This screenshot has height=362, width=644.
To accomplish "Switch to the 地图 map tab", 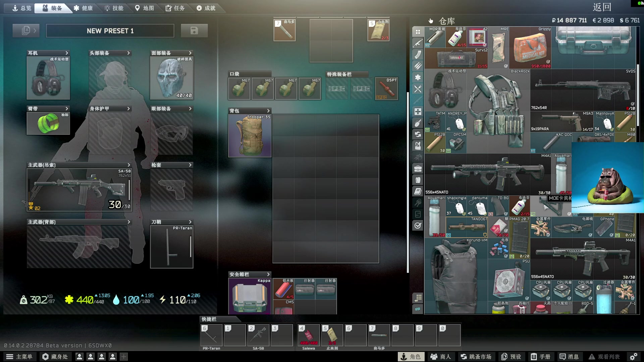I will click(x=145, y=8).
